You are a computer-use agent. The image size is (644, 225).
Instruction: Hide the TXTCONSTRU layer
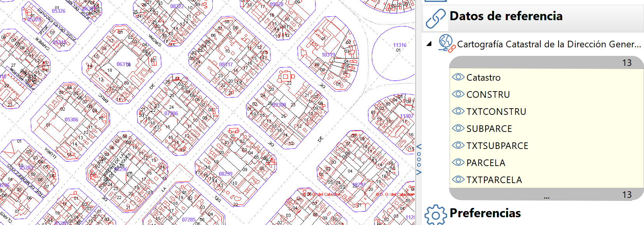pyautogui.click(x=458, y=111)
